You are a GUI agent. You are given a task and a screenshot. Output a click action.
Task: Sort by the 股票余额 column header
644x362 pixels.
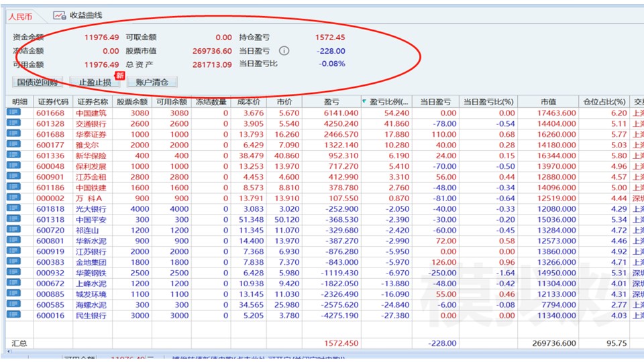pos(132,102)
